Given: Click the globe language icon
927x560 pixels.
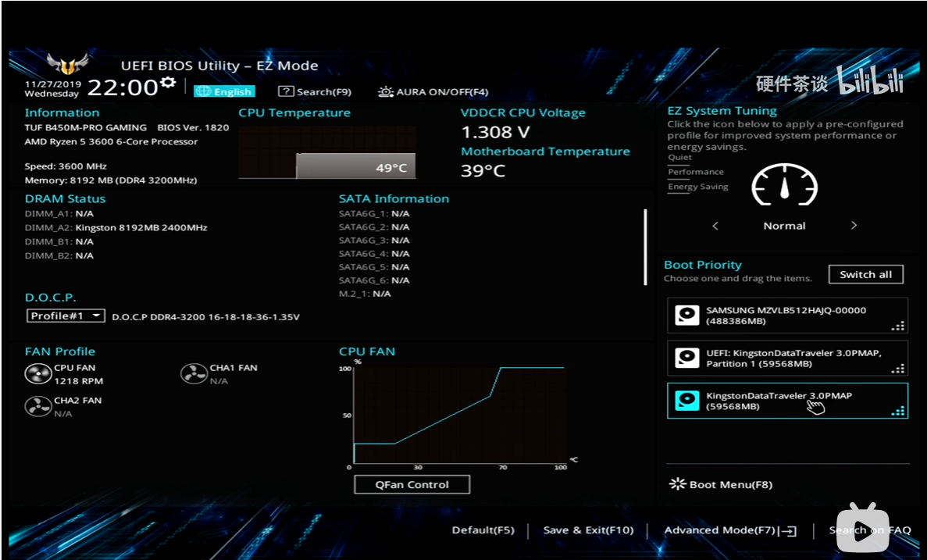Looking at the screenshot, I should pyautogui.click(x=203, y=91).
